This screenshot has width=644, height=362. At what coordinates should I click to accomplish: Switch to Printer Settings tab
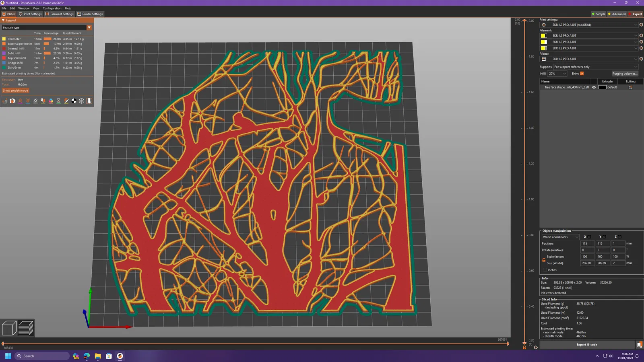[90, 14]
